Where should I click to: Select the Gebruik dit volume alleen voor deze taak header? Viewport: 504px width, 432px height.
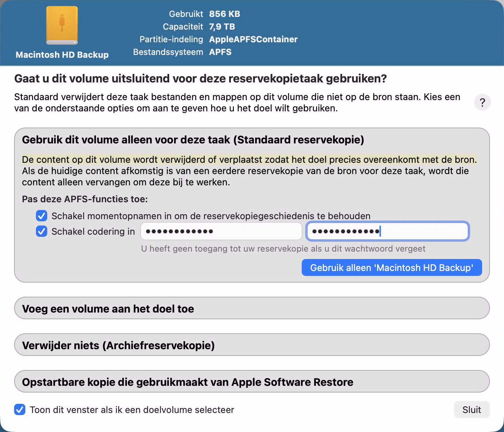(x=193, y=140)
